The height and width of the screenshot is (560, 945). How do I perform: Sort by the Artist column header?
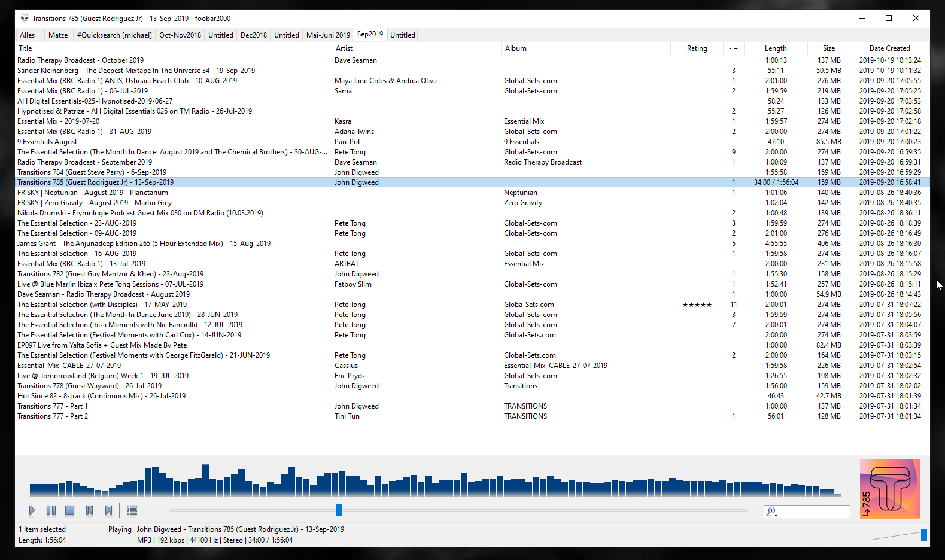(417, 48)
